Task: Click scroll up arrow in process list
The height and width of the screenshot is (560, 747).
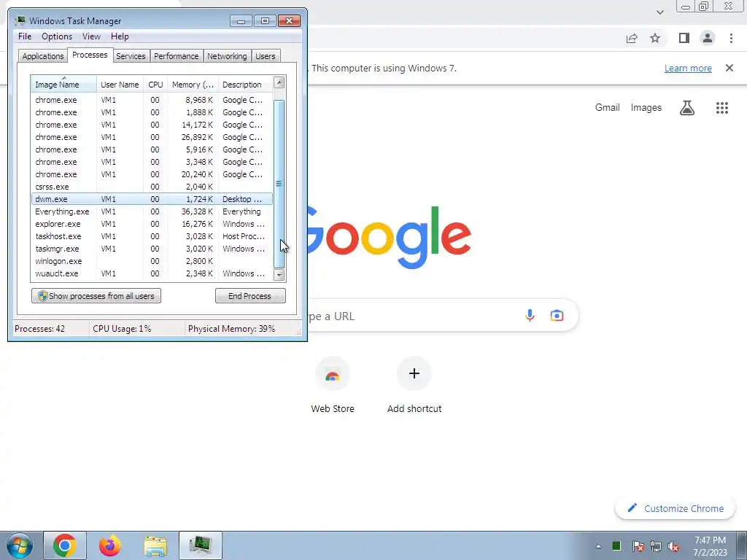Action: tap(279, 82)
